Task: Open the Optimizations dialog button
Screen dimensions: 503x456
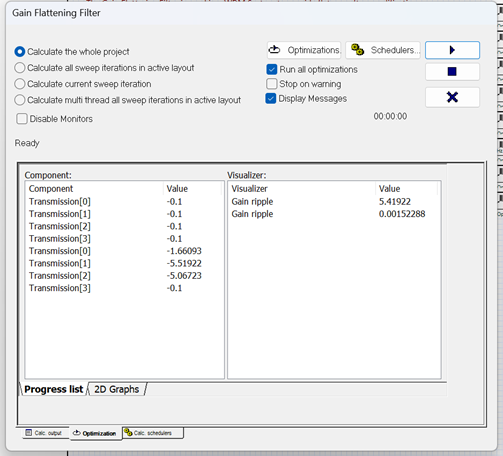Action: (x=304, y=50)
